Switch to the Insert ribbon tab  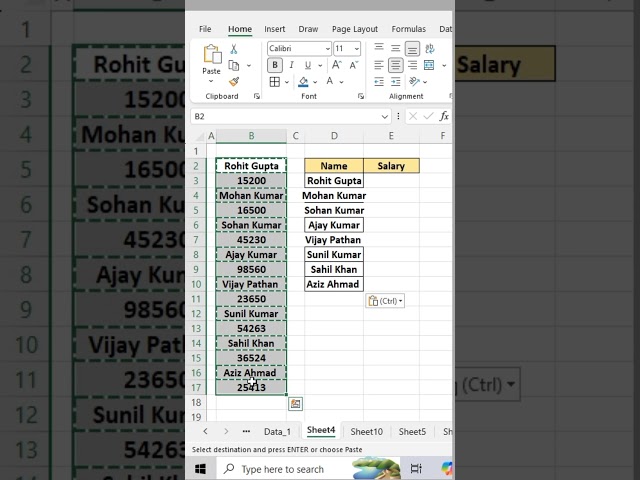274,29
